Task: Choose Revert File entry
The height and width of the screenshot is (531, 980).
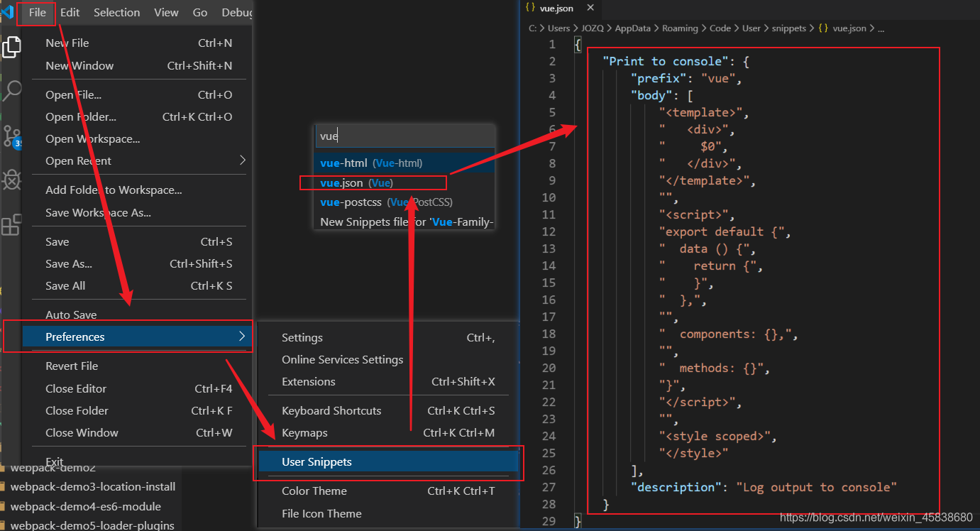Action: tap(138, 366)
